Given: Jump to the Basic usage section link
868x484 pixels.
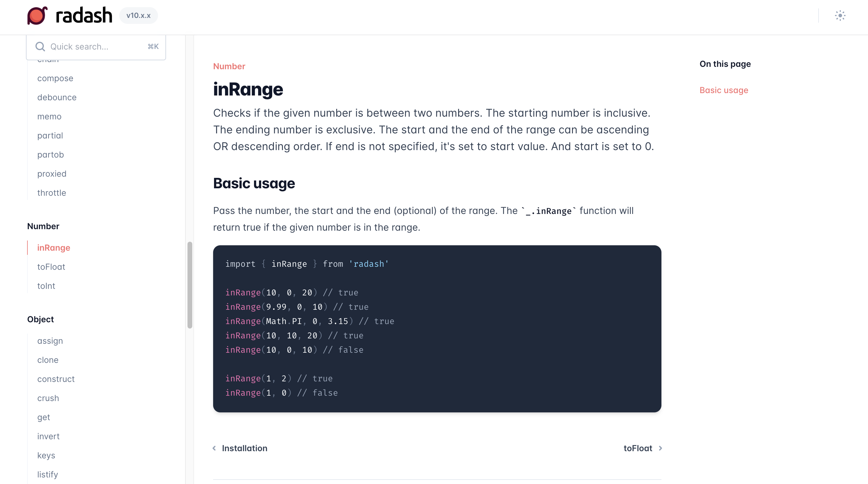Looking at the screenshot, I should [723, 90].
